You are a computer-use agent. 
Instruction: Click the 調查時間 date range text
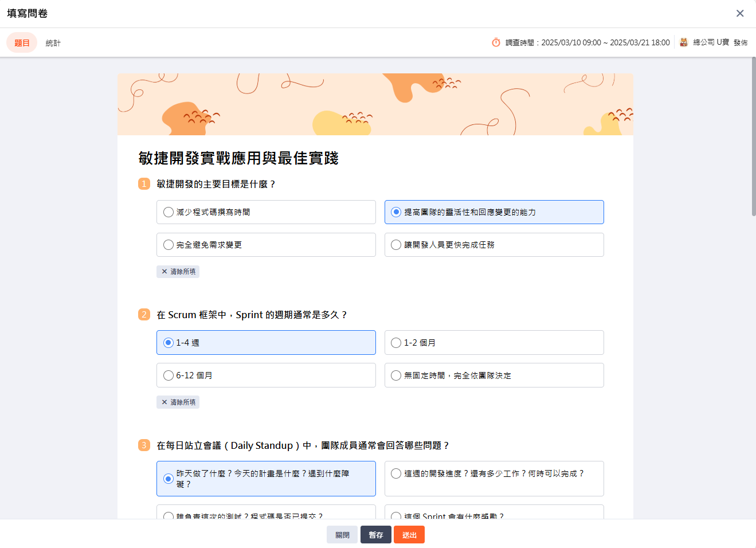587,43
